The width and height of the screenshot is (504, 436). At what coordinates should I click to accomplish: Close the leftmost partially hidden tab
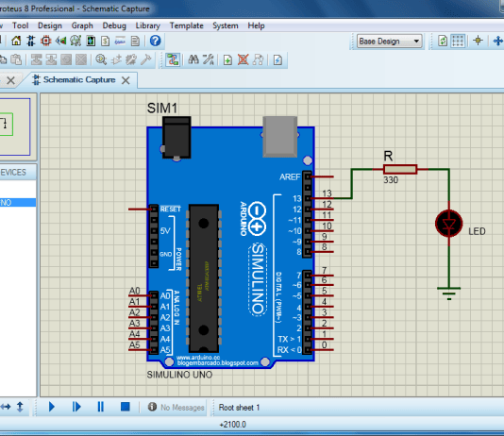[x=10, y=80]
